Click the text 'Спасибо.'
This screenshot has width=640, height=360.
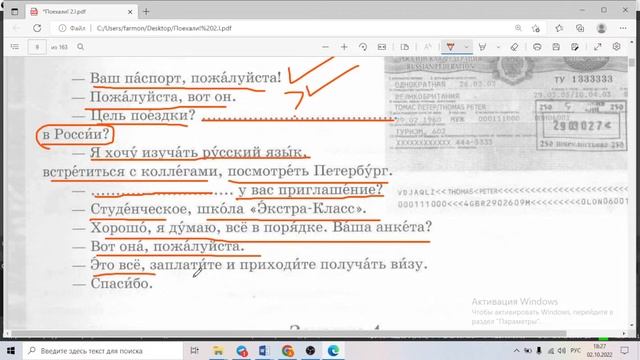122,283
